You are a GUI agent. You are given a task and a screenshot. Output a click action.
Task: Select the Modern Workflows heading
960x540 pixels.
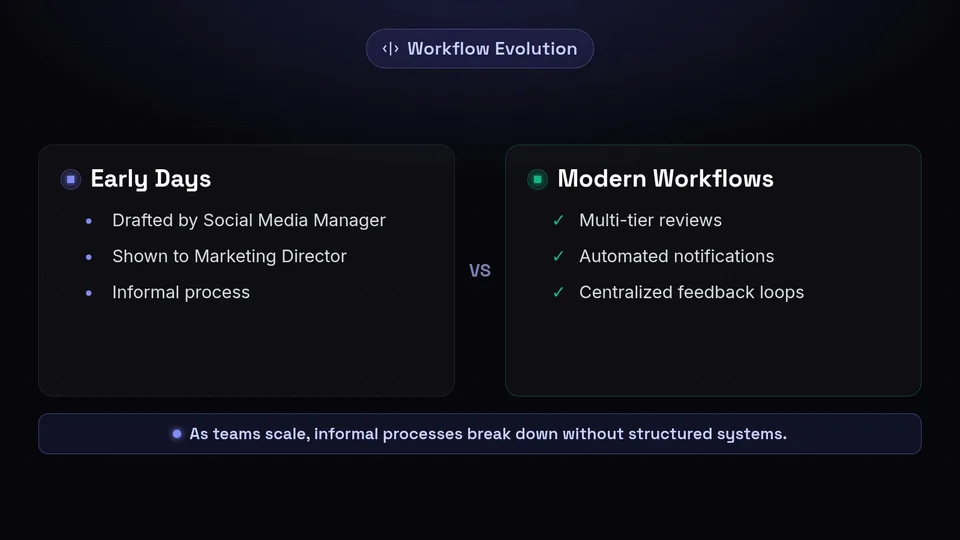point(666,179)
